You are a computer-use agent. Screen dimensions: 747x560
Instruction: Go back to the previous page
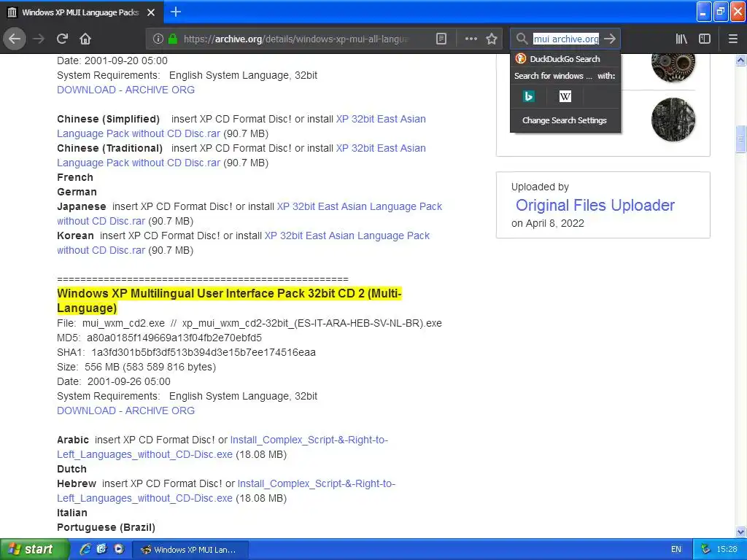click(x=15, y=39)
